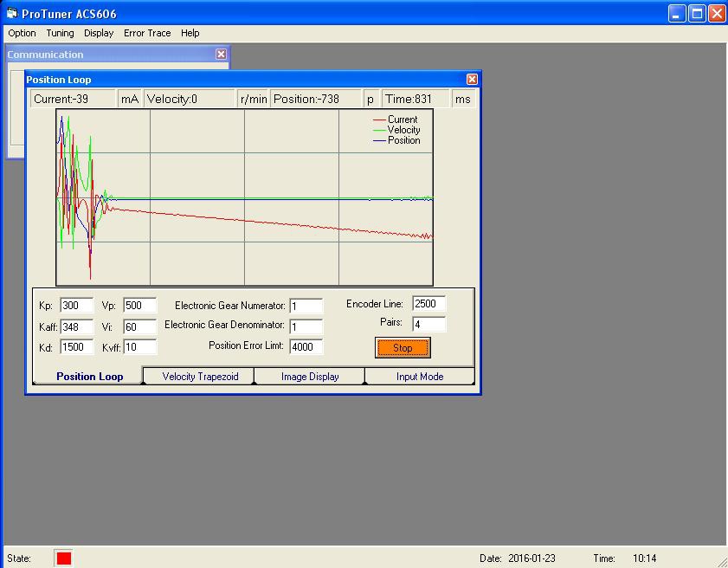The height and width of the screenshot is (568, 728).
Task: Click the orange Stop button
Action: coord(403,348)
